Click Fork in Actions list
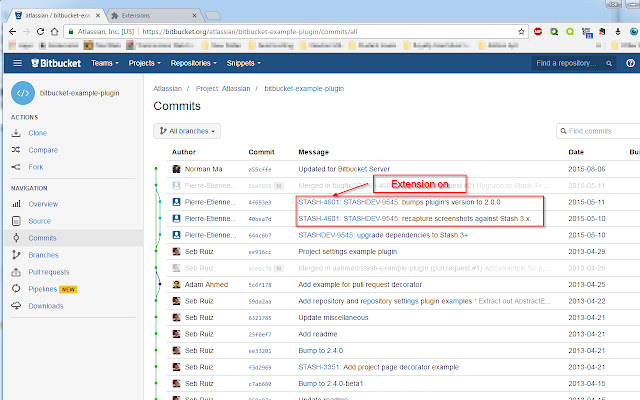Viewport: 640px width, 400px height. point(36,167)
